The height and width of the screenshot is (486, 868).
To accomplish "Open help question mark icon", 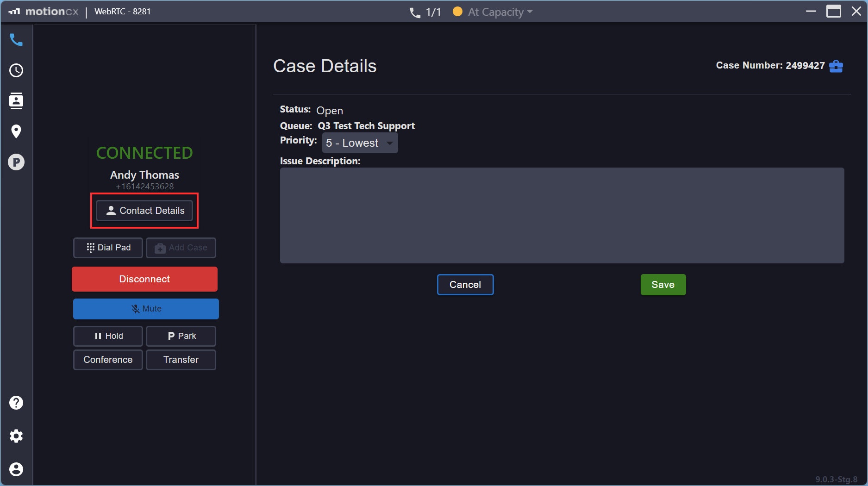I will (x=16, y=403).
